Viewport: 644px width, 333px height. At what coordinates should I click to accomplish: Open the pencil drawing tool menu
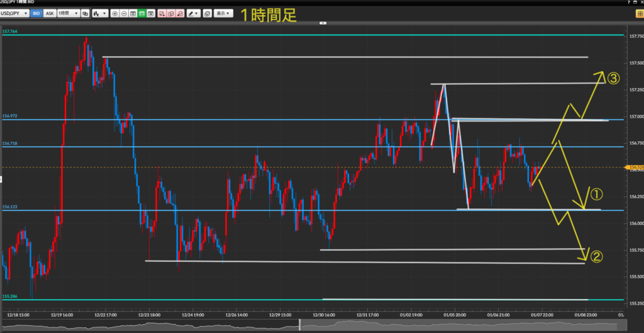click(x=194, y=13)
